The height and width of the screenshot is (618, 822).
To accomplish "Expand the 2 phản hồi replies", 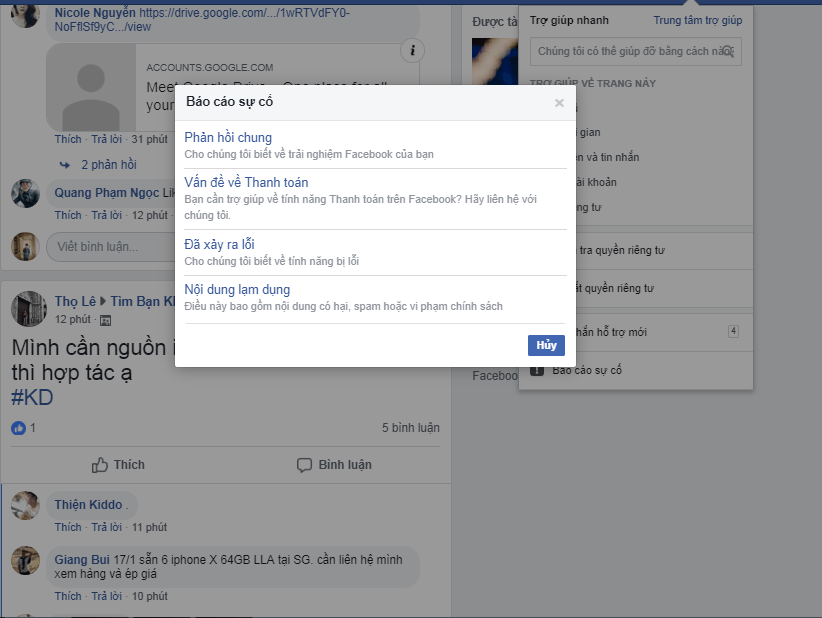I will (108, 165).
